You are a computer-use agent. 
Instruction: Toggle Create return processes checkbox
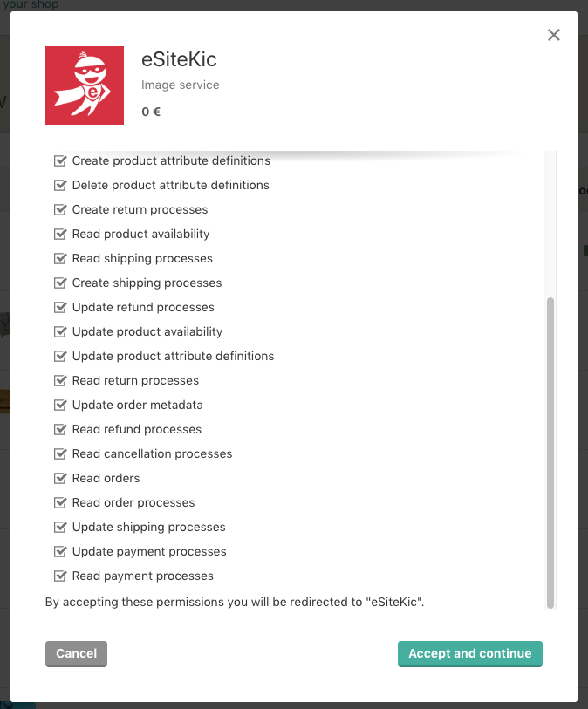pos(60,209)
